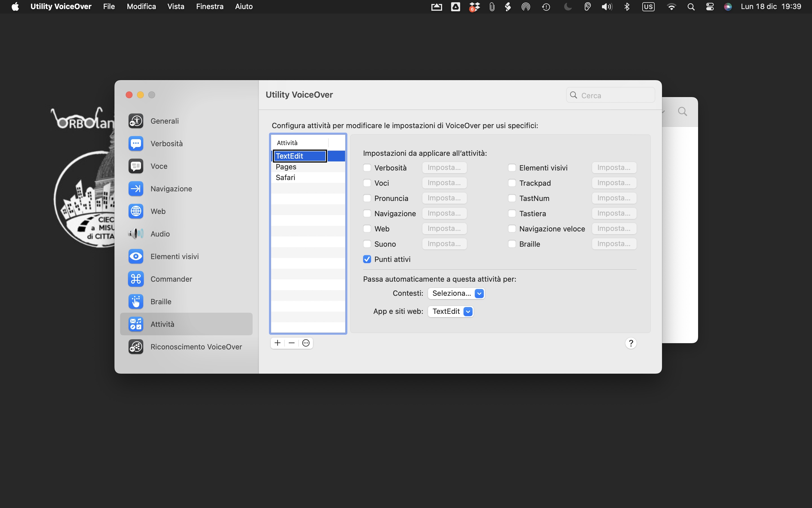Select the Pages activity row
The width and height of the screenshot is (812, 508).
tap(308, 167)
